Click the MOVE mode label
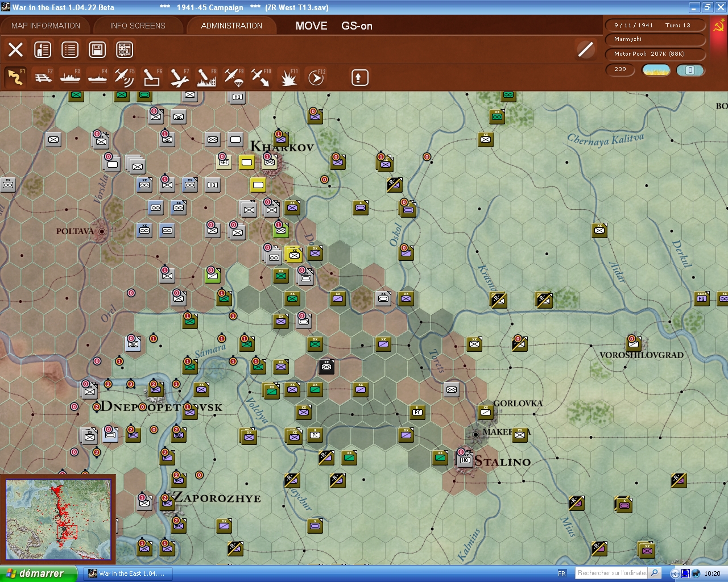The width and height of the screenshot is (728, 582). 312,26
